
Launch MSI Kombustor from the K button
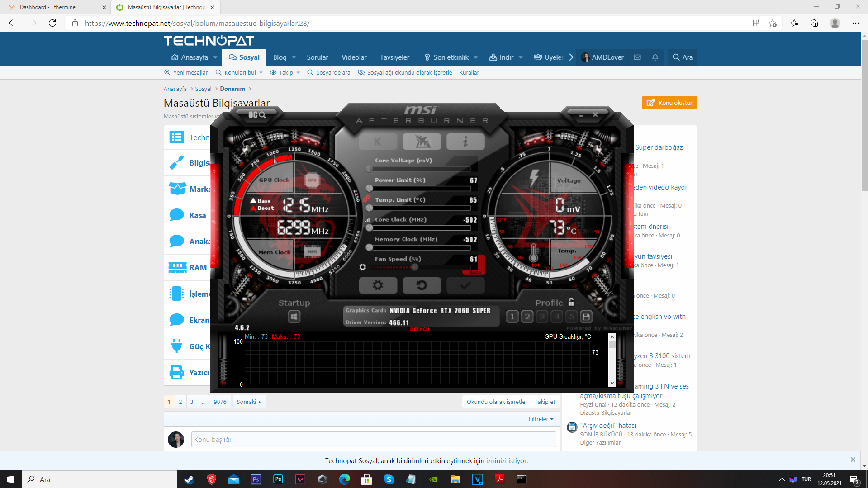pos(378,142)
